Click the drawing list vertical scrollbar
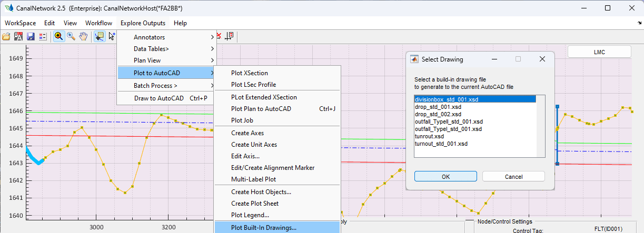 (x=540, y=126)
